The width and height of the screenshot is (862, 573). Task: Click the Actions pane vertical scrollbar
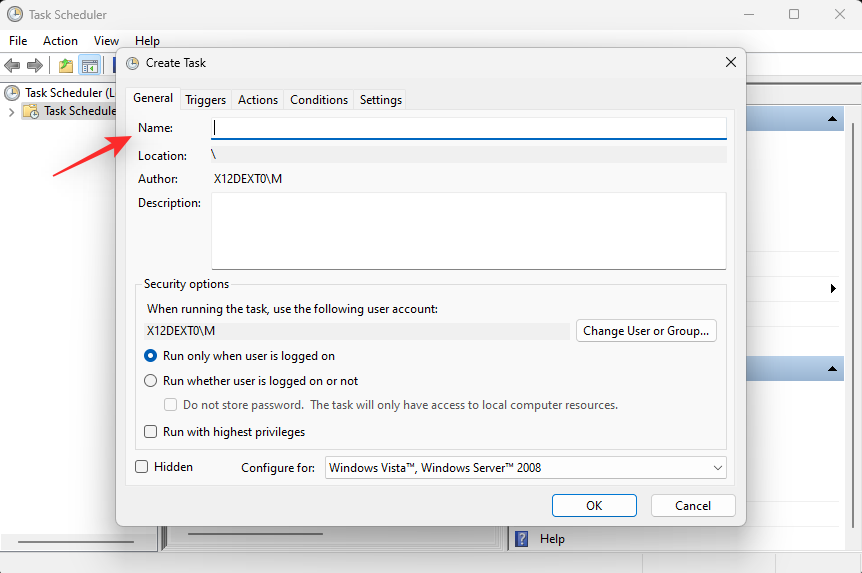point(853,324)
